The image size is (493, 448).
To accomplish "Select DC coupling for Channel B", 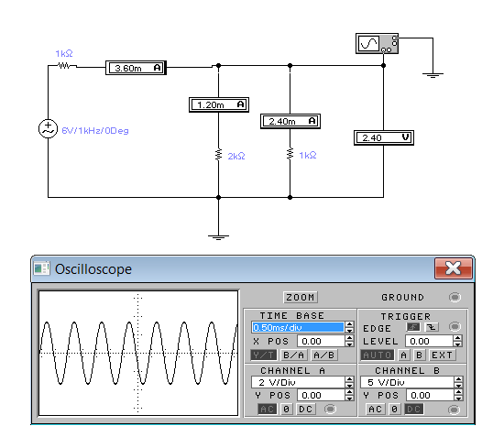I will pos(414,410).
